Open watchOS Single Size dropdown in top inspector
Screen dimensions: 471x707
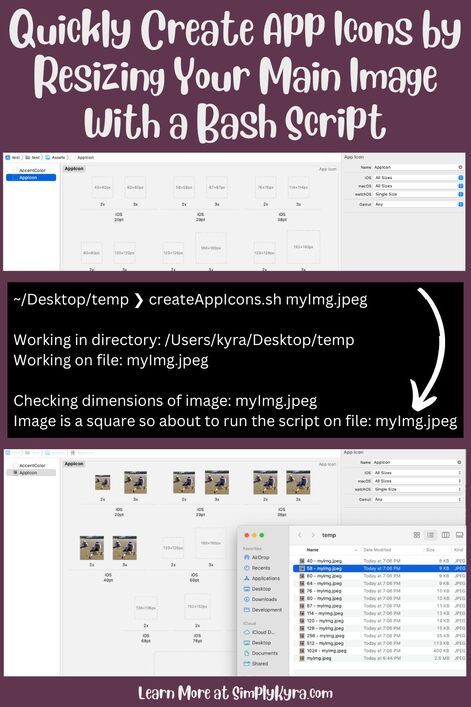click(418, 194)
